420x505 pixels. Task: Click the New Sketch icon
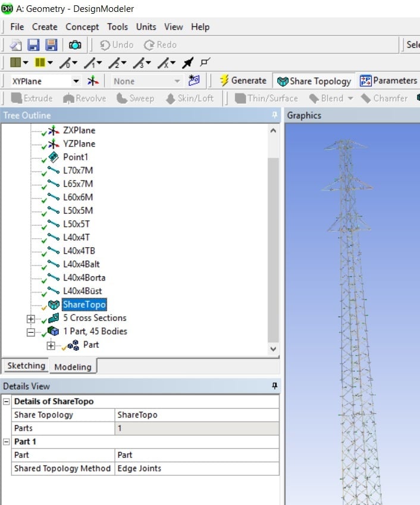coord(194,80)
